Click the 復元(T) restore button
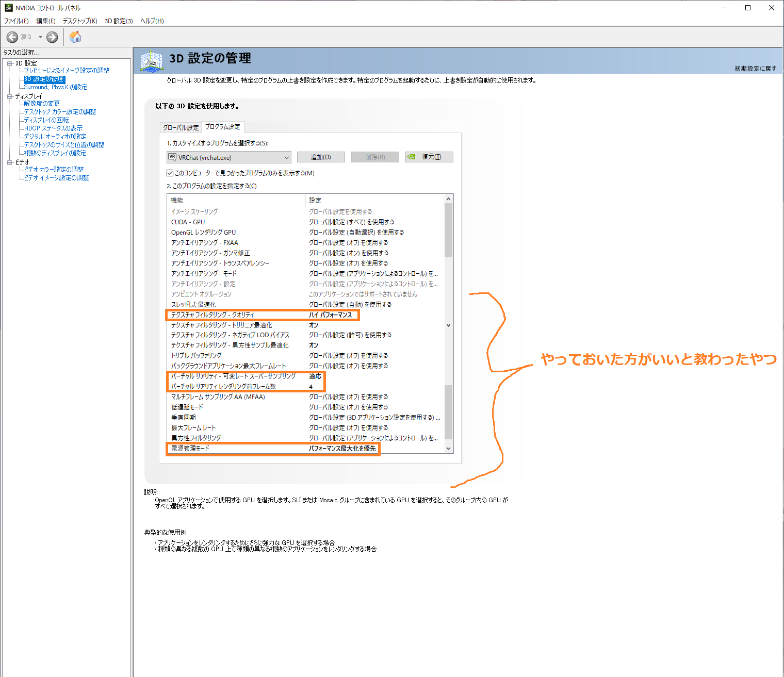The width and height of the screenshot is (784, 677). (x=429, y=157)
